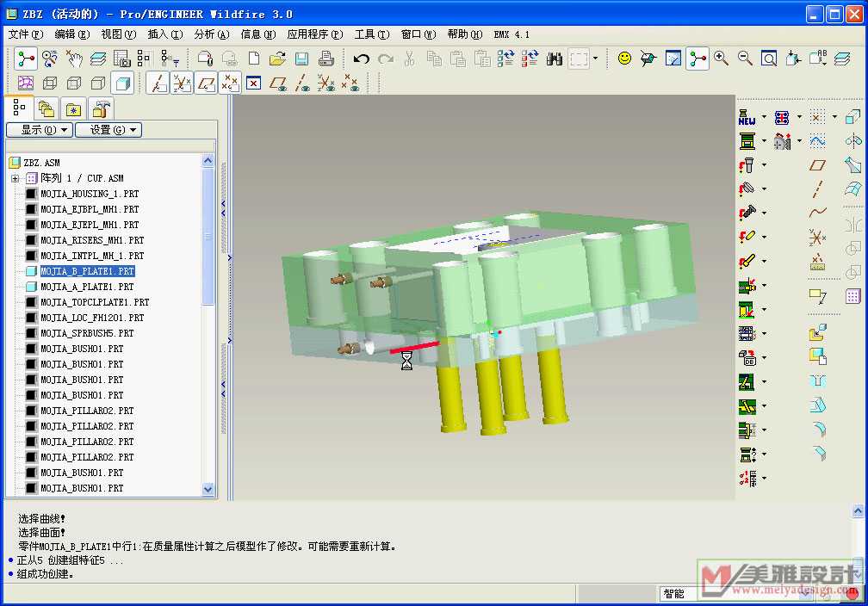Viewport: 868px width, 606px height.
Task: Open the 分析(A) menu
Action: 212,34
